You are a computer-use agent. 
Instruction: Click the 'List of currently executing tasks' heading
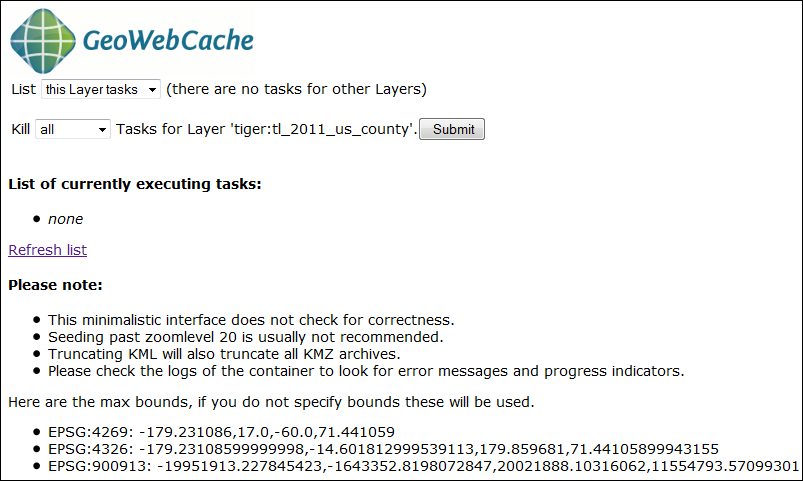pyautogui.click(x=135, y=184)
